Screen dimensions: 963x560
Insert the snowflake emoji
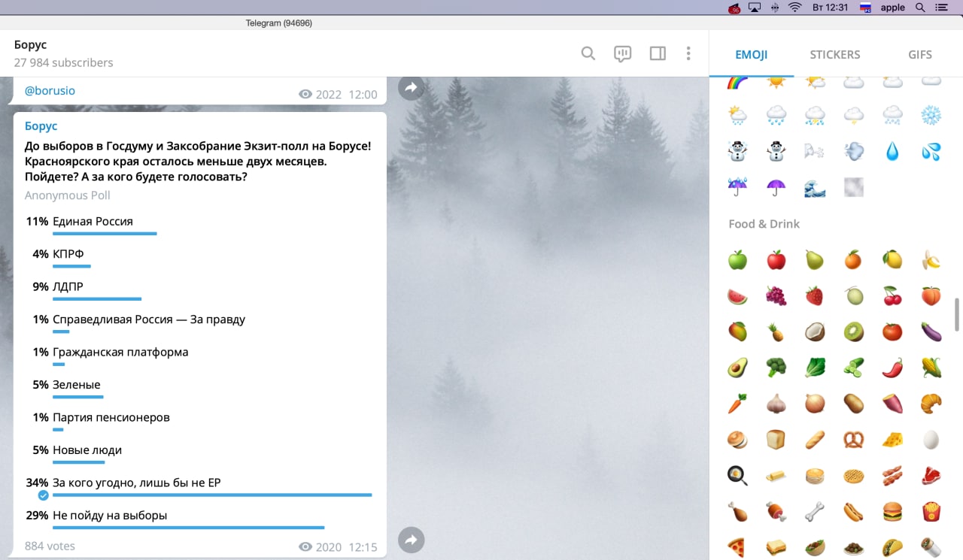(931, 115)
